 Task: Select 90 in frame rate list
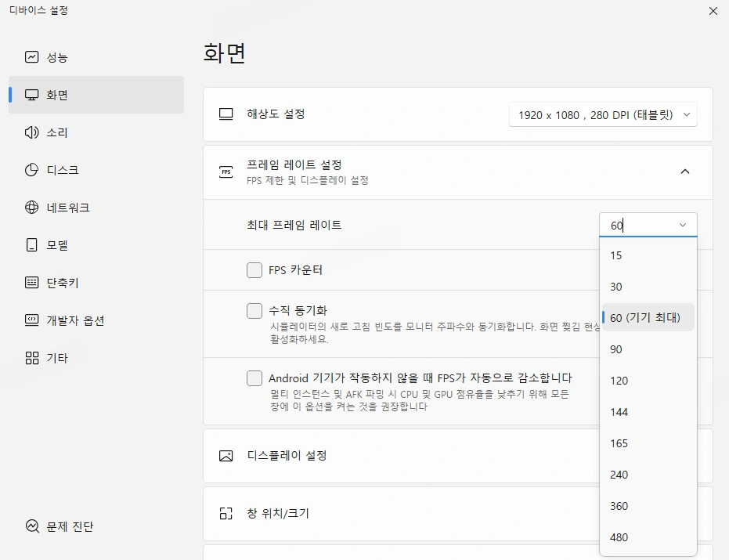tap(648, 349)
